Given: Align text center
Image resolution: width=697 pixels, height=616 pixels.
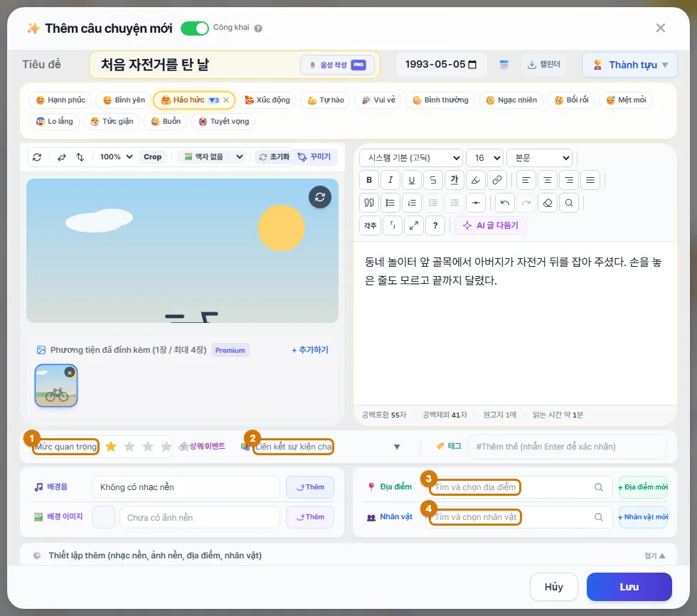Looking at the screenshot, I should (548, 180).
